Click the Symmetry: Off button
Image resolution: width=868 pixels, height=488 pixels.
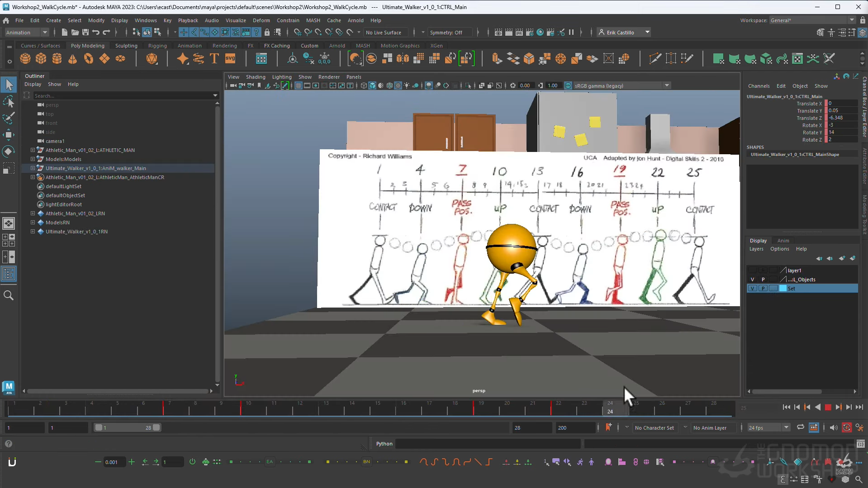tap(446, 33)
